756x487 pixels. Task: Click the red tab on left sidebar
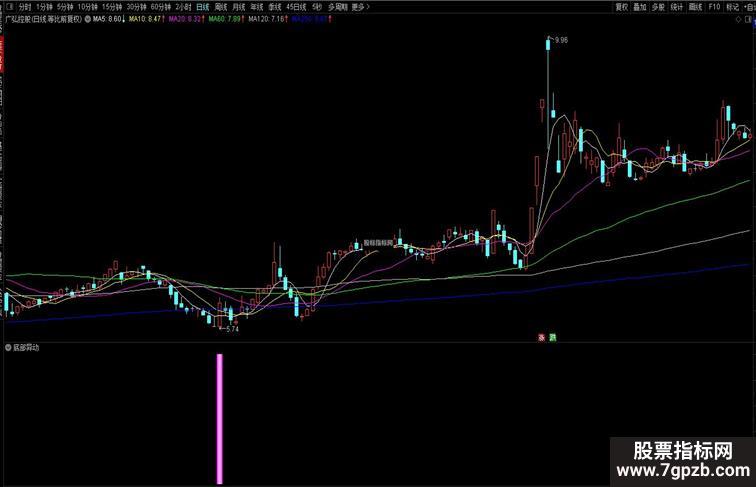pyautogui.click(x=1, y=53)
